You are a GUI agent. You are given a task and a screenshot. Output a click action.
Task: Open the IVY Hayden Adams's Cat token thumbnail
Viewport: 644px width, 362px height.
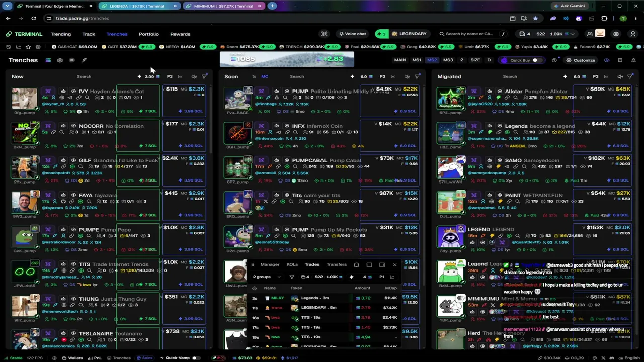tap(25, 98)
